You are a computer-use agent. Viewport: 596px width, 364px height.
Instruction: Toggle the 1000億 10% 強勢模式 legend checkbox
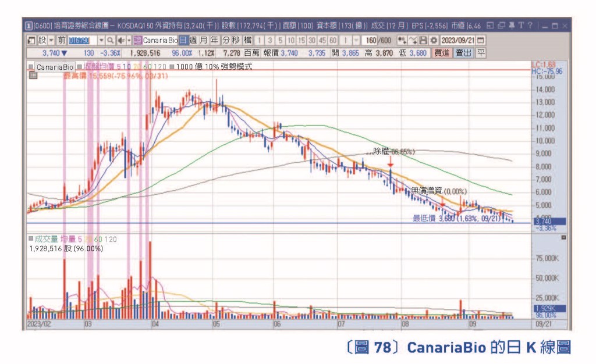pos(172,67)
